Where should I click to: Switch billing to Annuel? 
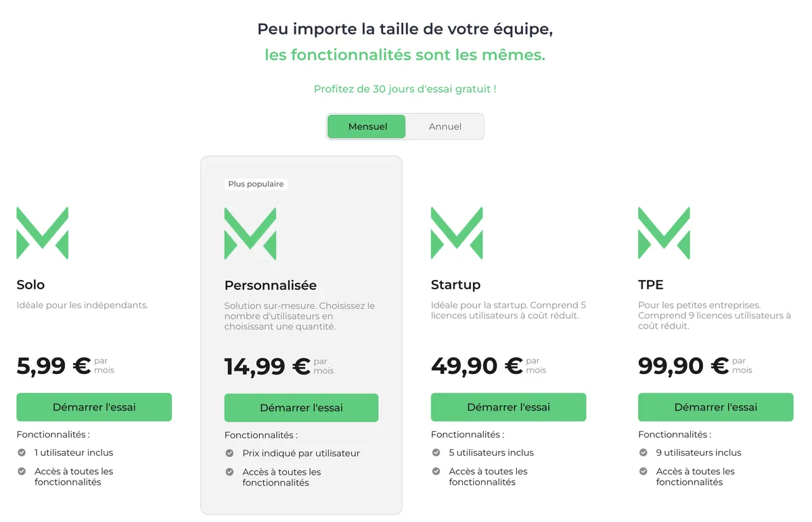point(445,126)
